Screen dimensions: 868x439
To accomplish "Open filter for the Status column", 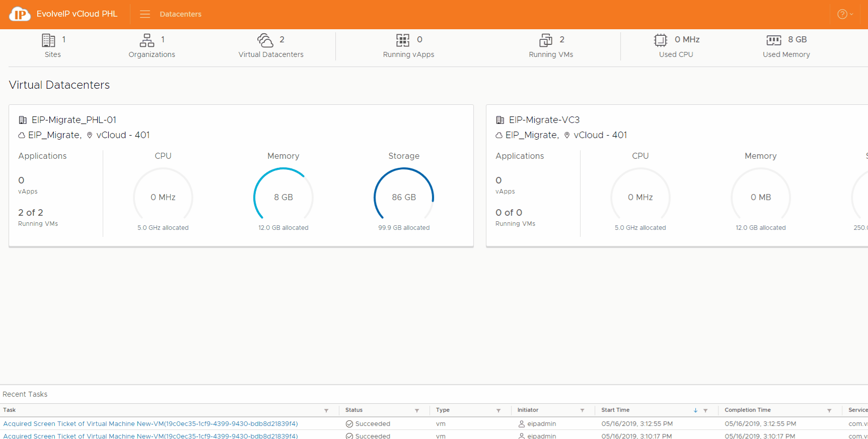I will click(417, 411).
